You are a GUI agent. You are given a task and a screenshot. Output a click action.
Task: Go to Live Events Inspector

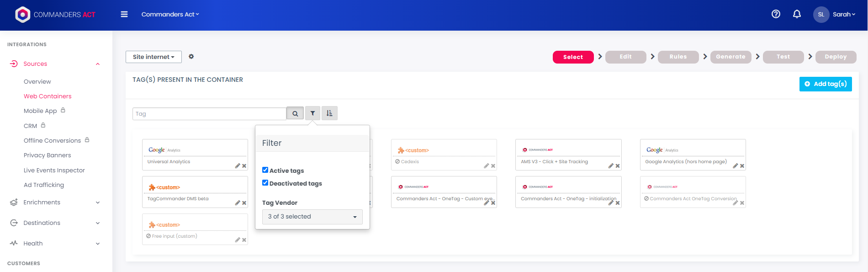54,171
